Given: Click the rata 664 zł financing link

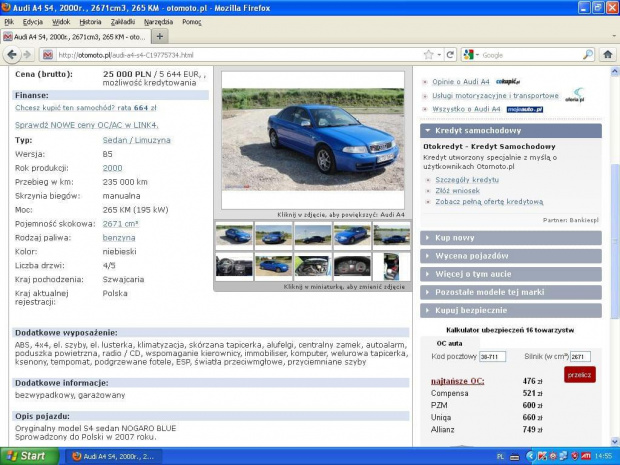Looking at the screenshot, I should click(x=86, y=108).
